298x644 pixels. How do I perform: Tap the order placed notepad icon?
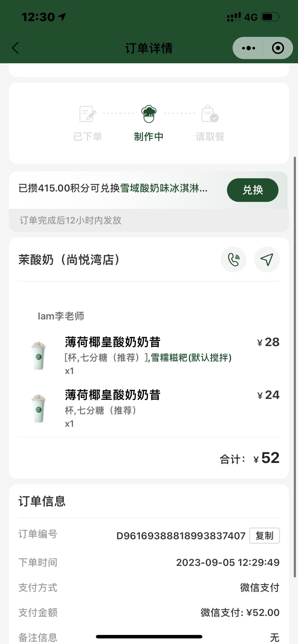tap(88, 114)
